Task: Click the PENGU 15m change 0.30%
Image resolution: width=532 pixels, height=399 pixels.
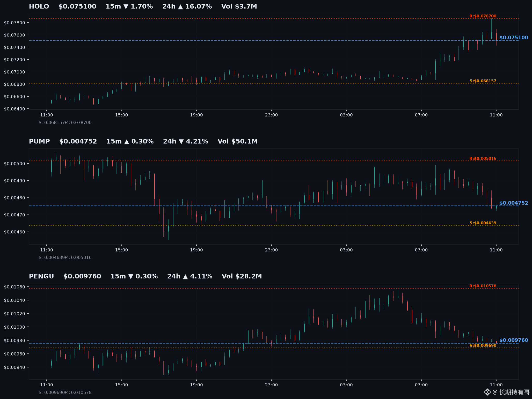Action: [134, 276]
